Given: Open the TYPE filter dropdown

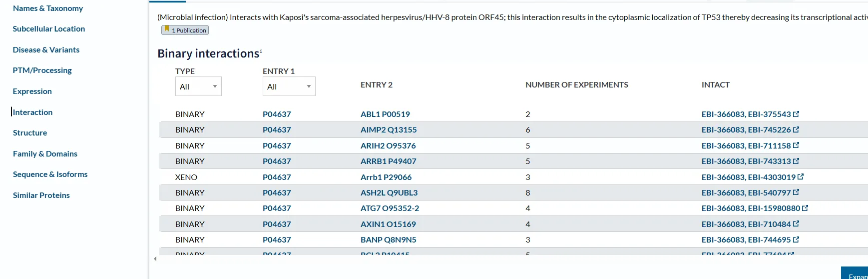Looking at the screenshot, I should pyautogui.click(x=198, y=86).
